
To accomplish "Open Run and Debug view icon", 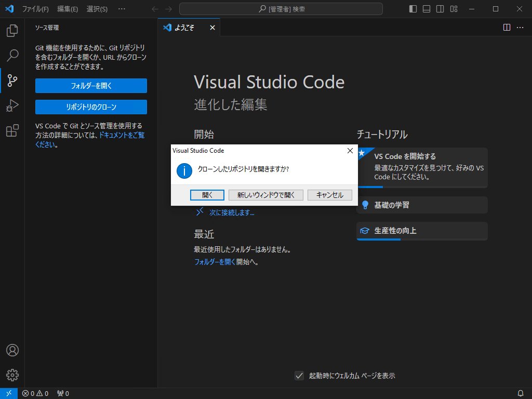I will [12, 105].
